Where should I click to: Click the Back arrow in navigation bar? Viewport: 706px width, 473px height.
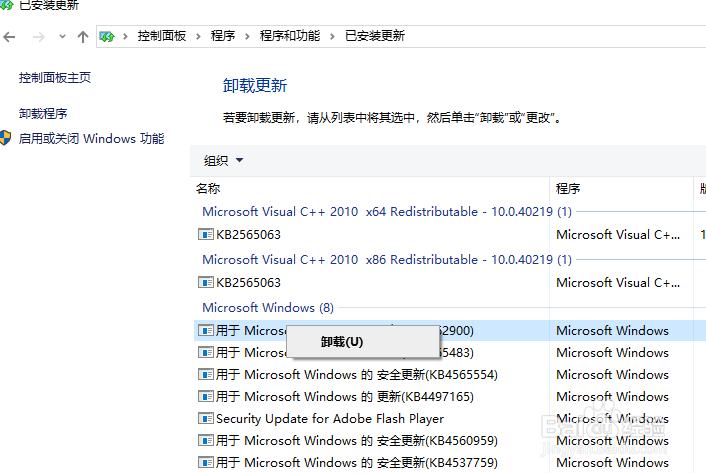[x=9, y=37]
